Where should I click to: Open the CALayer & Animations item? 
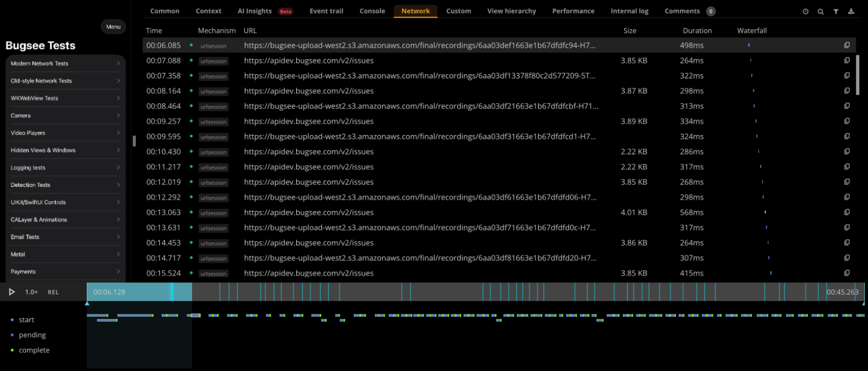pyautogui.click(x=66, y=220)
